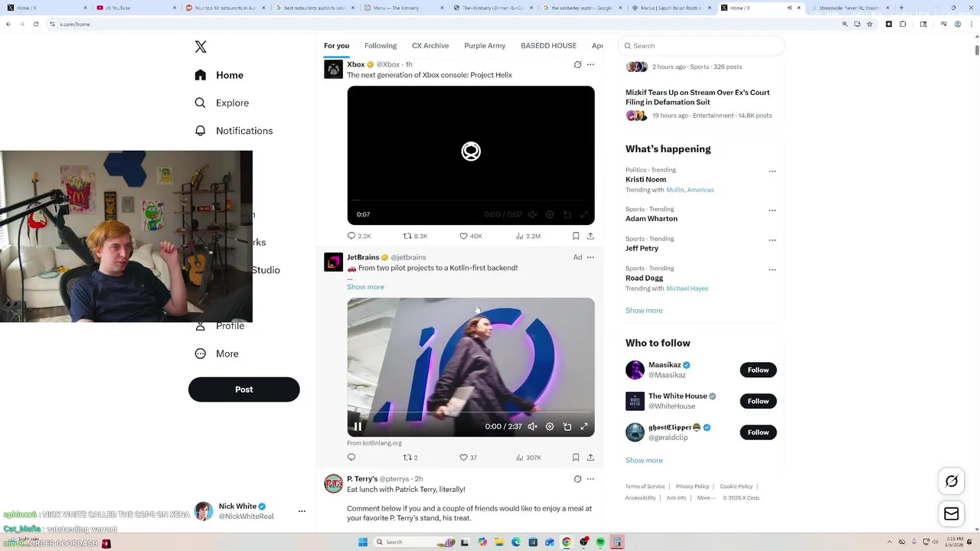Switch to the BASEDD HOUSE tab
The image size is (980, 551).
click(x=548, y=46)
